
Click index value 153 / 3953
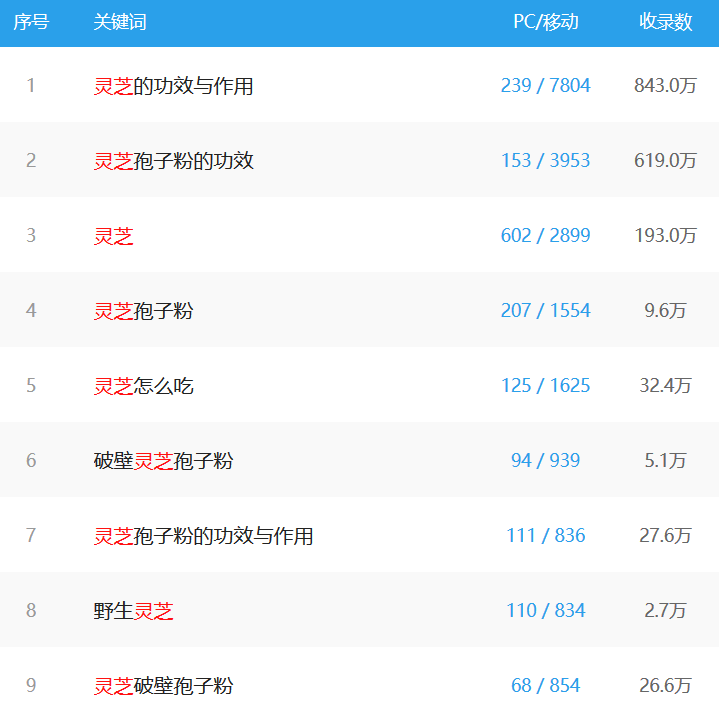546,161
